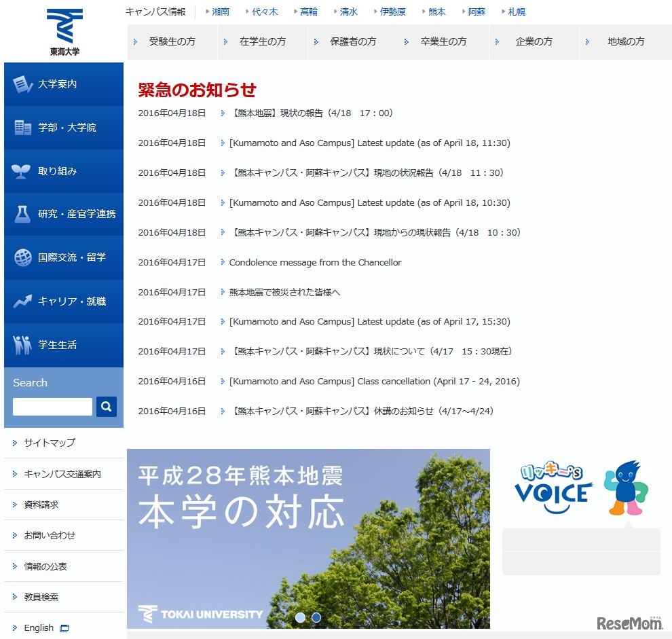Expand the 在学生の方 navigation item

pyautogui.click(x=261, y=41)
